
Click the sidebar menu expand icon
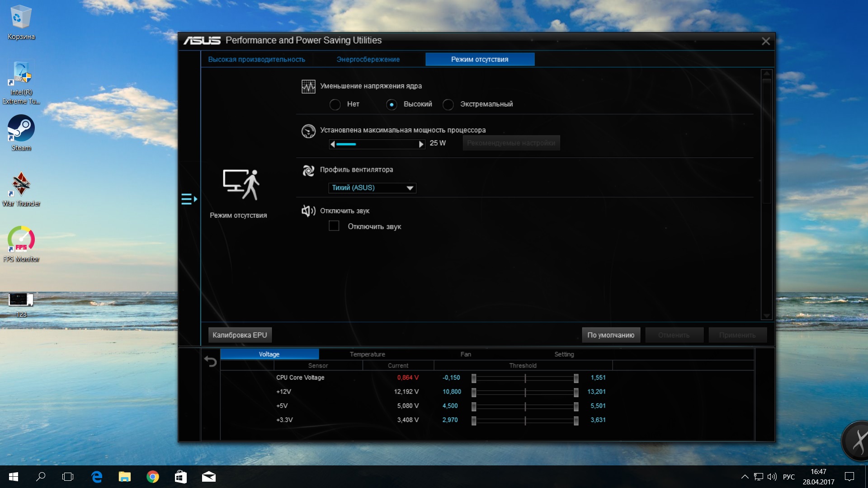[189, 199]
